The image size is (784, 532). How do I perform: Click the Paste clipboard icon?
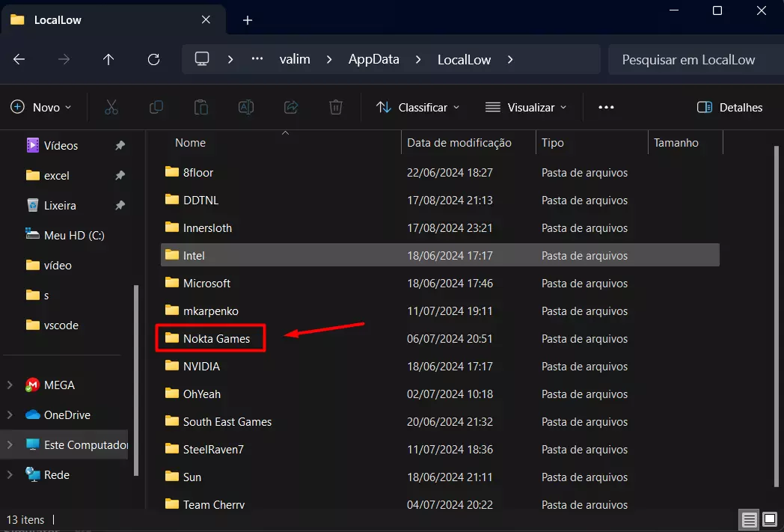tap(201, 107)
